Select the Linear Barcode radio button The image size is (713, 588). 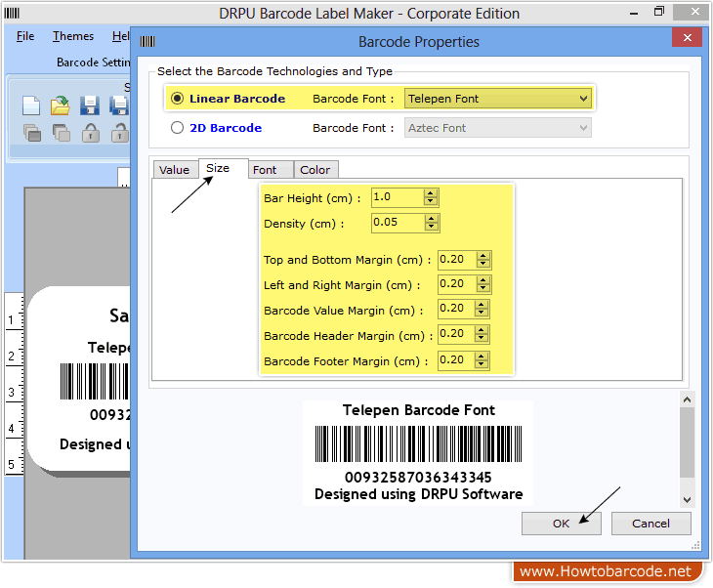pyautogui.click(x=177, y=99)
